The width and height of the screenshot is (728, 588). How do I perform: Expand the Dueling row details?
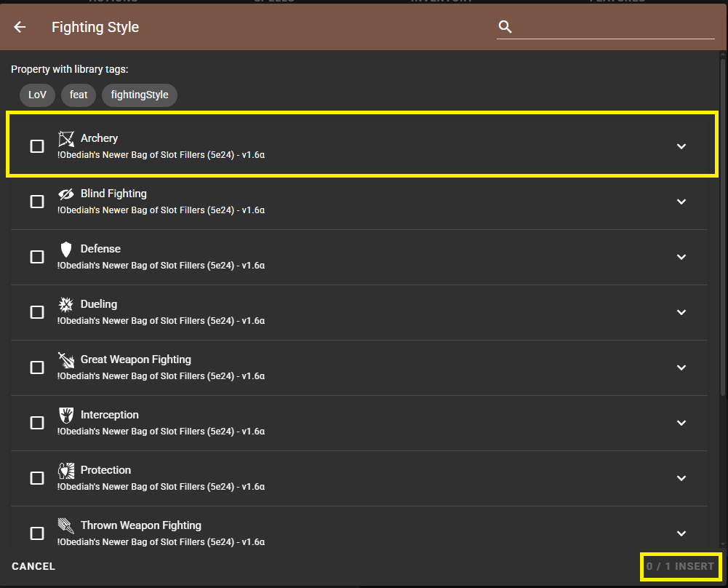[681, 312]
